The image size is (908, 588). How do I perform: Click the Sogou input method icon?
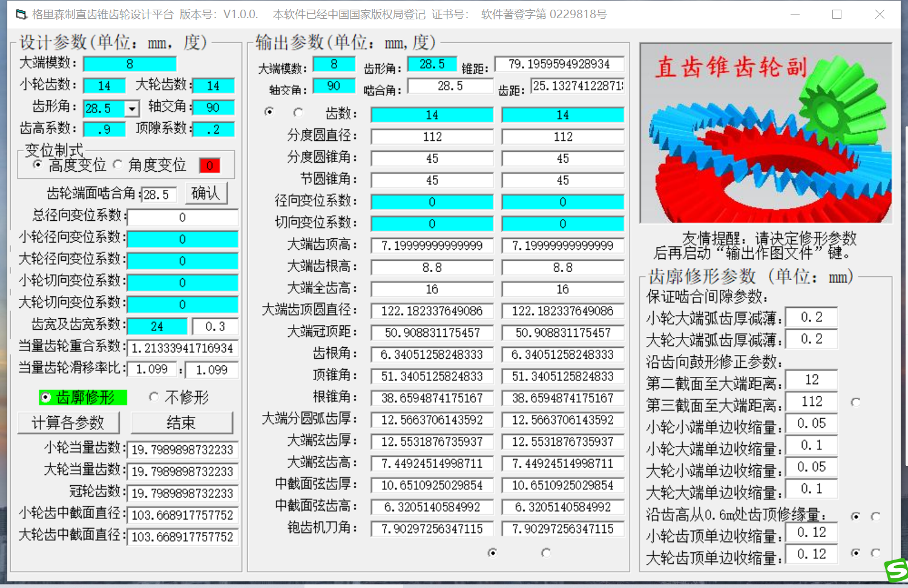click(x=896, y=570)
